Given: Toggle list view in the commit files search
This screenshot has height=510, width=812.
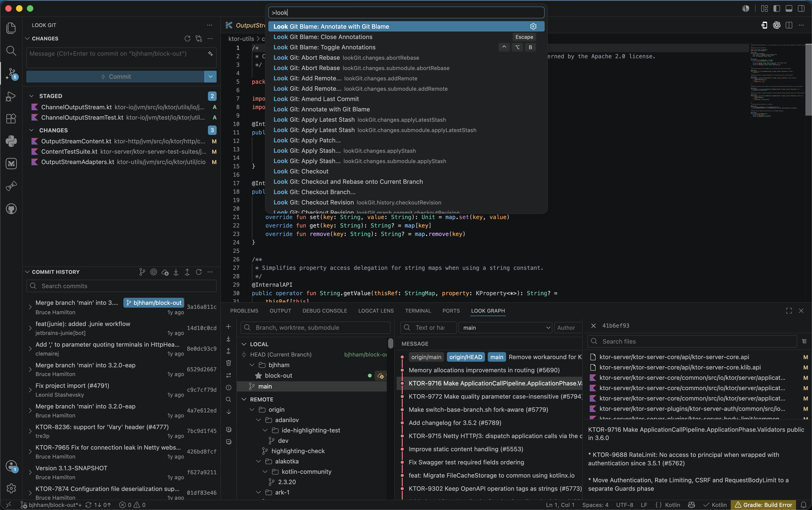Looking at the screenshot, I should coord(804,341).
